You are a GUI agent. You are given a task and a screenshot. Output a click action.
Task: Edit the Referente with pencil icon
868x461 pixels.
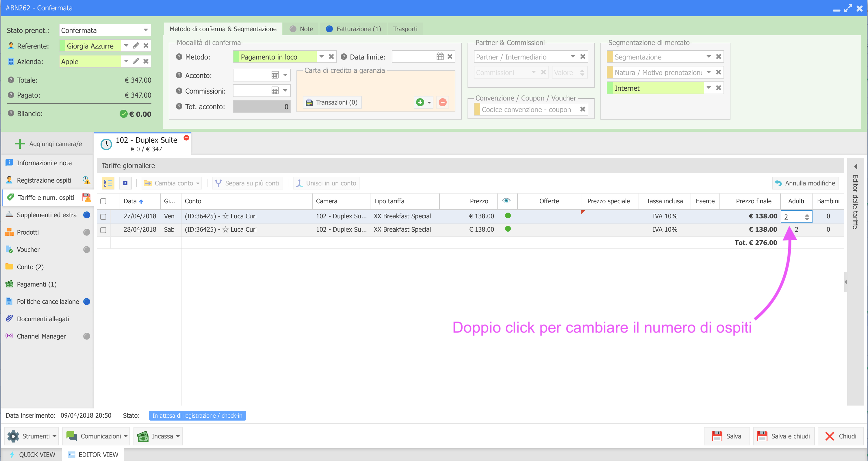pos(136,46)
